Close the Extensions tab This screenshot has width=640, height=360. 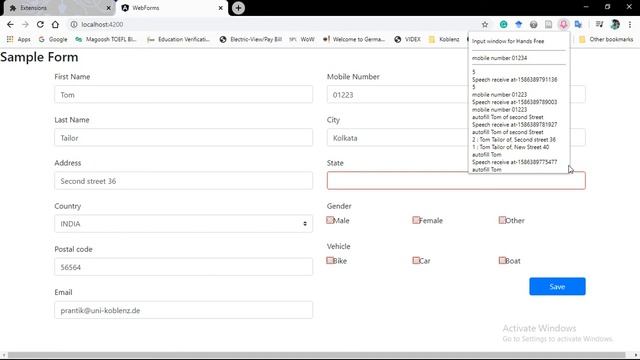point(109,8)
